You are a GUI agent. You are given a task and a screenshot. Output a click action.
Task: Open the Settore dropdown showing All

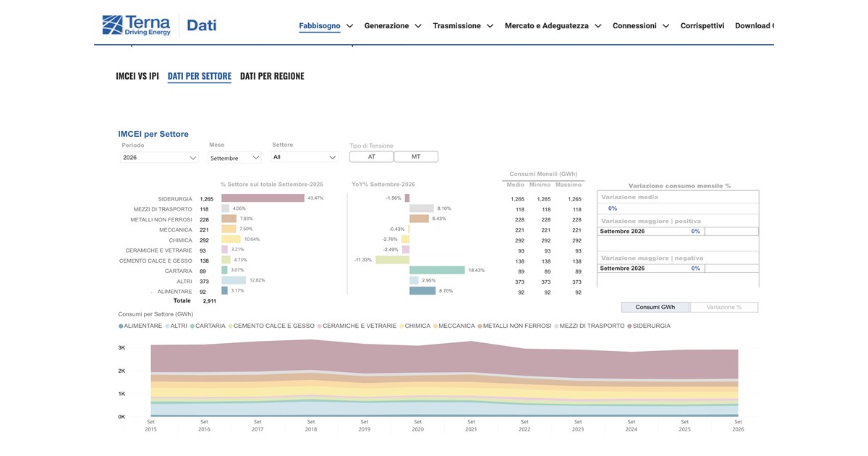[305, 157]
